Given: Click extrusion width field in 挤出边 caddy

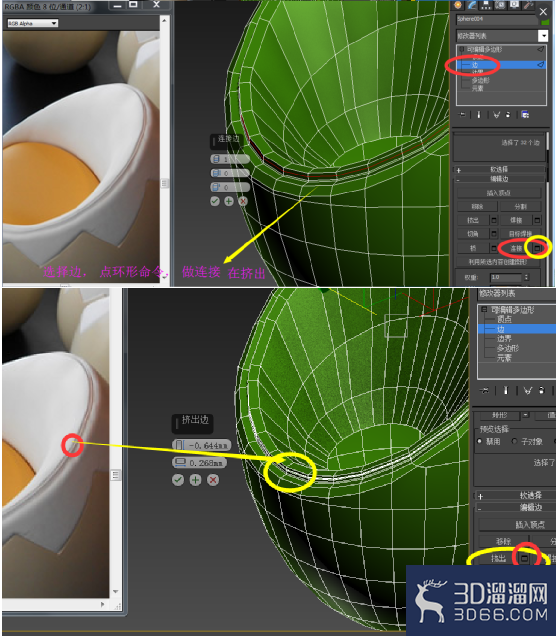Looking at the screenshot, I should 200,463.
